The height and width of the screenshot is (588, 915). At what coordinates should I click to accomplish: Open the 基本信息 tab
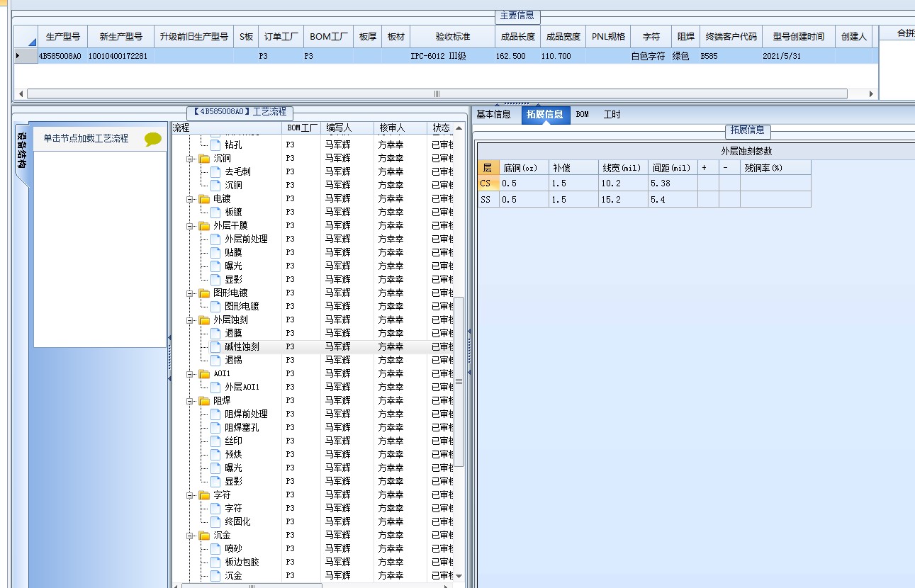click(493, 114)
